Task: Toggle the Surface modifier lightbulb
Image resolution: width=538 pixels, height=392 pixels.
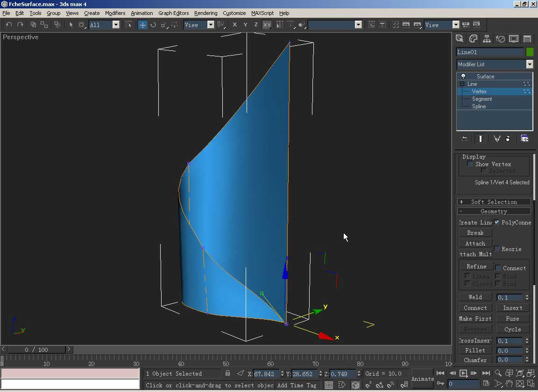Action: click(463, 77)
